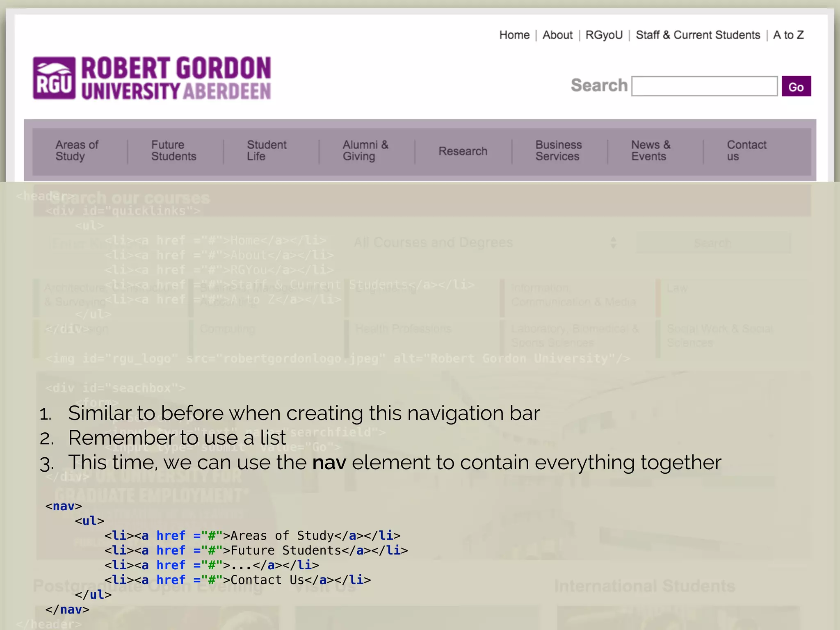This screenshot has height=630, width=840.
Task: Expand the All Courses and Degrees dropdown
Action: pos(484,243)
